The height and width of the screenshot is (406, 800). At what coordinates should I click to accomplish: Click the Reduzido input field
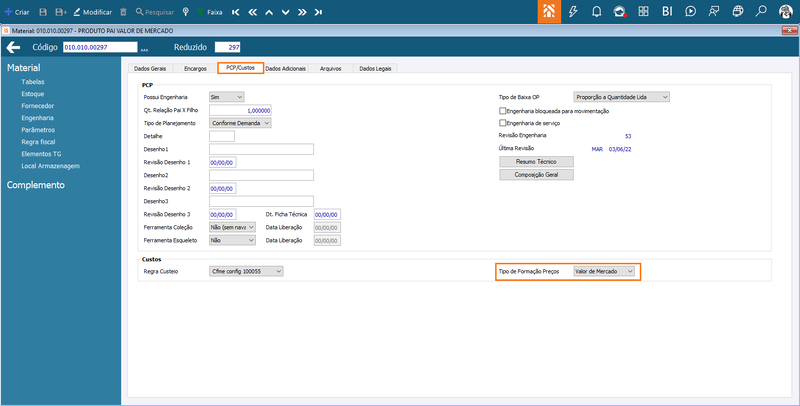(x=228, y=47)
